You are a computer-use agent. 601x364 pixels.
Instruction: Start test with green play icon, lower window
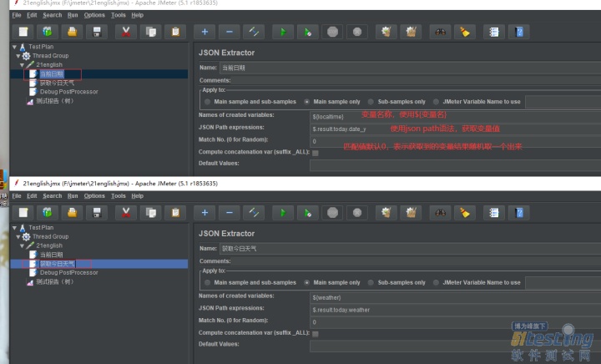click(283, 213)
